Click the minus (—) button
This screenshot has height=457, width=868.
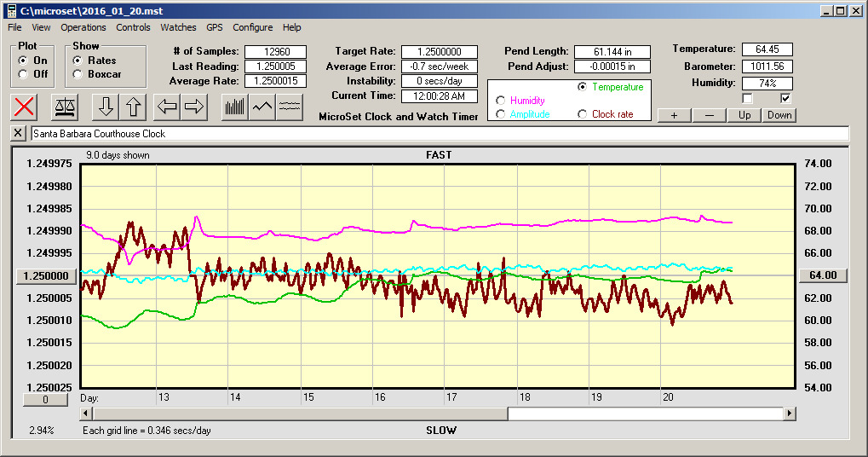click(x=709, y=115)
